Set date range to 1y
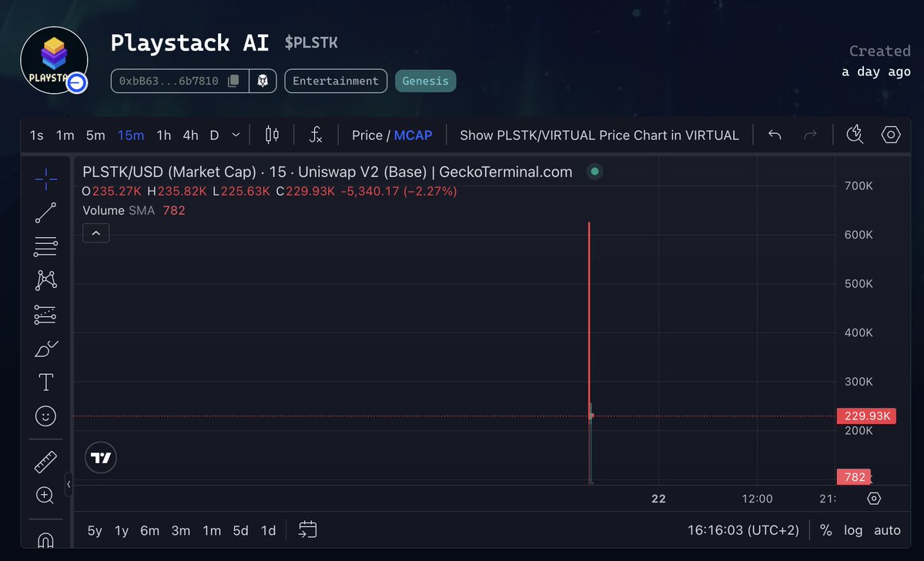The image size is (924, 561). [x=122, y=529]
